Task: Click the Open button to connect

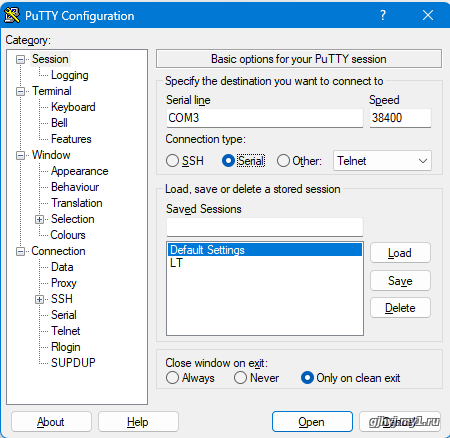Action: click(312, 422)
